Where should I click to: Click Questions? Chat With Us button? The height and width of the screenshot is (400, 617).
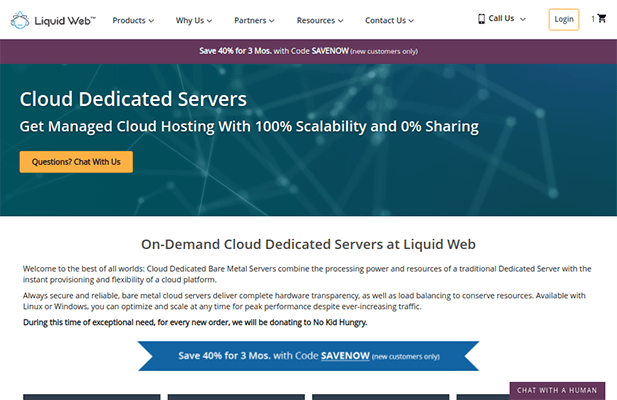click(76, 162)
